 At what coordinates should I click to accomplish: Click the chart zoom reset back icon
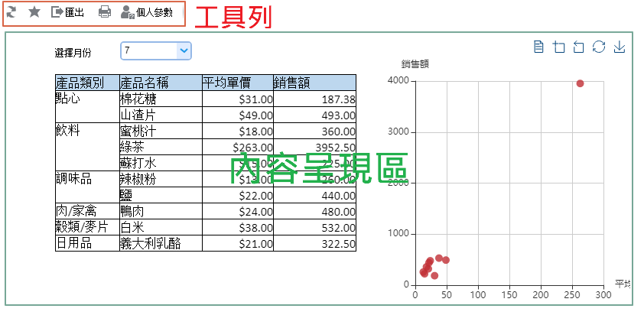(578, 47)
